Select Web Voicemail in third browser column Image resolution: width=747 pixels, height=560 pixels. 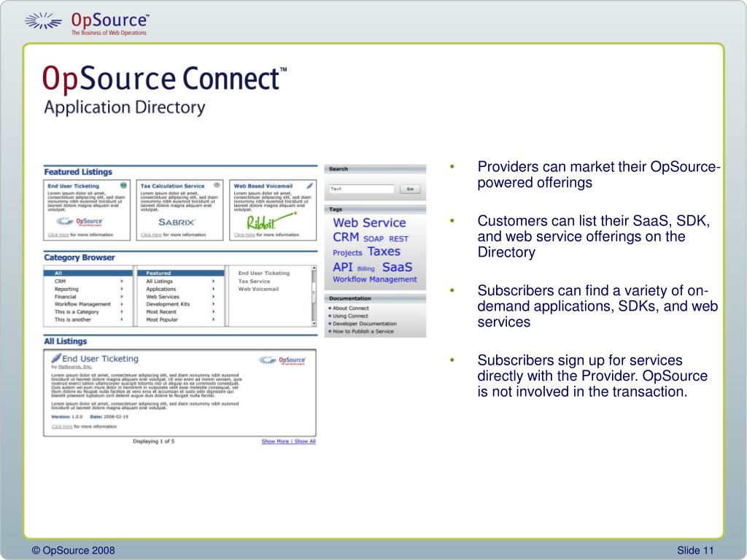259,289
